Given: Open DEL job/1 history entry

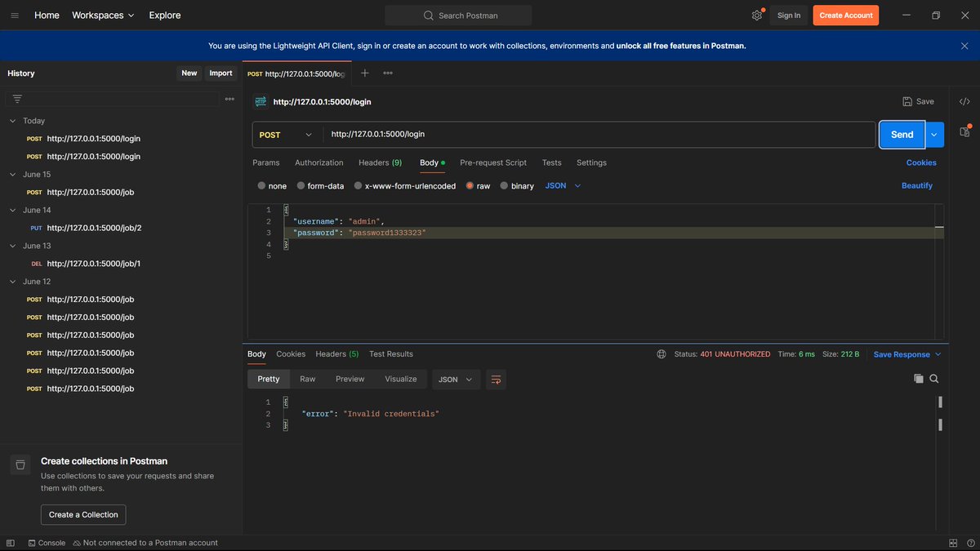Looking at the screenshot, I should pos(121,264).
